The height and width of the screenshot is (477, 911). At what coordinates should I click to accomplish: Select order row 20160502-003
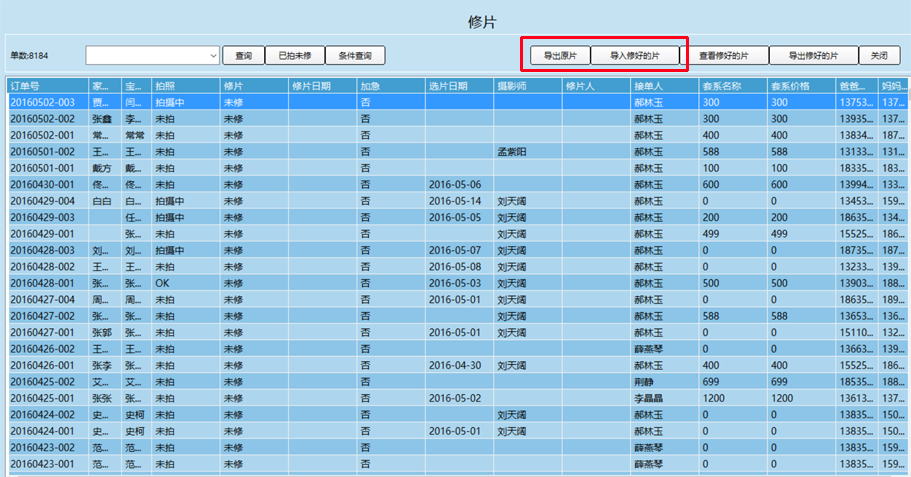(457, 102)
